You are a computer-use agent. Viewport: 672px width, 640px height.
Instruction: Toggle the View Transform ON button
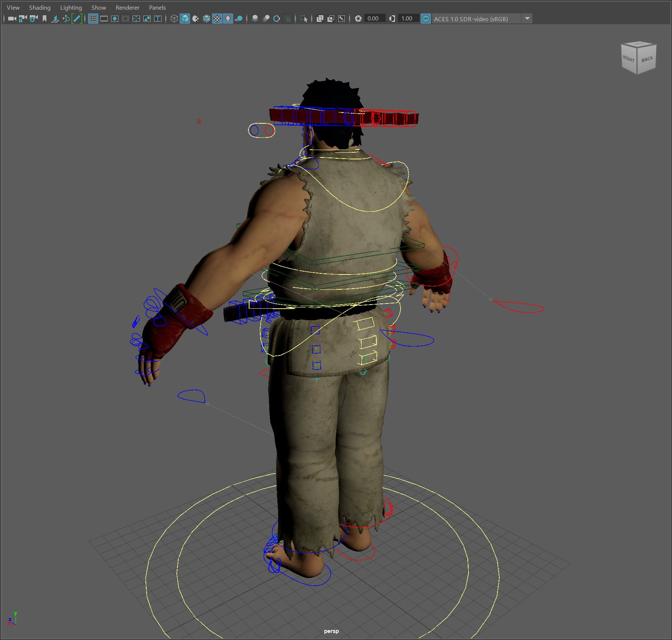point(426,19)
